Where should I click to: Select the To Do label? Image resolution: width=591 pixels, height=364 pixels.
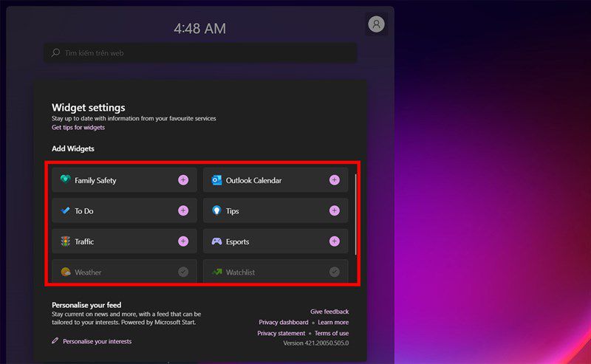tap(84, 211)
